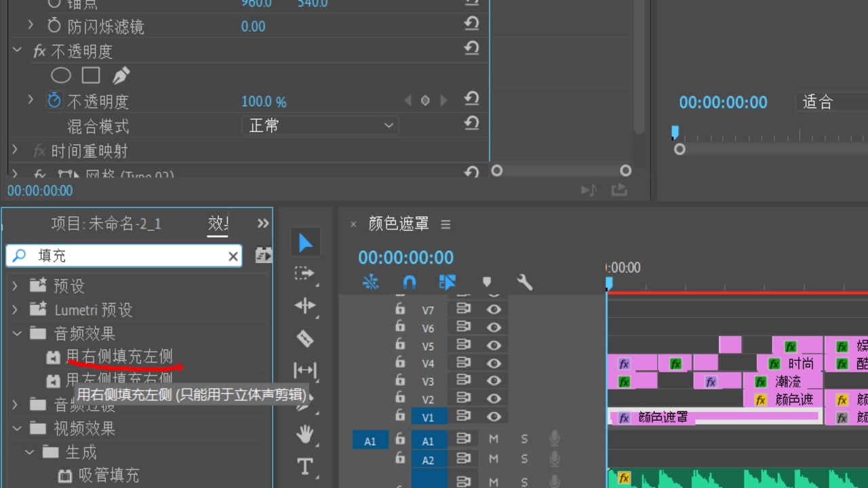Collapse the 音频效果 folder

16,333
